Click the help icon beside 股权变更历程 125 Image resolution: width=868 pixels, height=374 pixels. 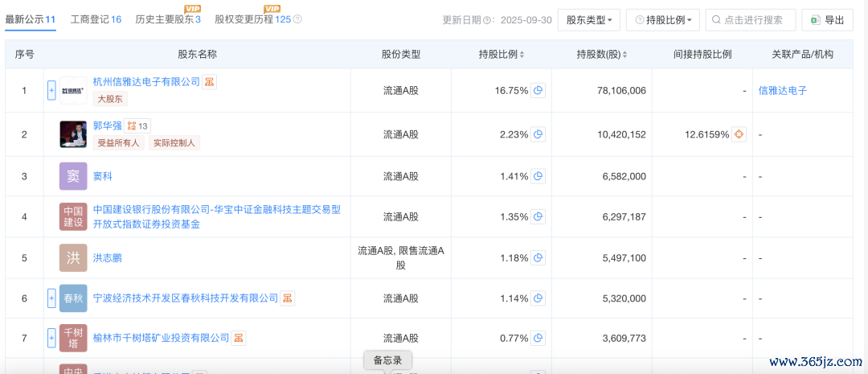pyautogui.click(x=297, y=19)
